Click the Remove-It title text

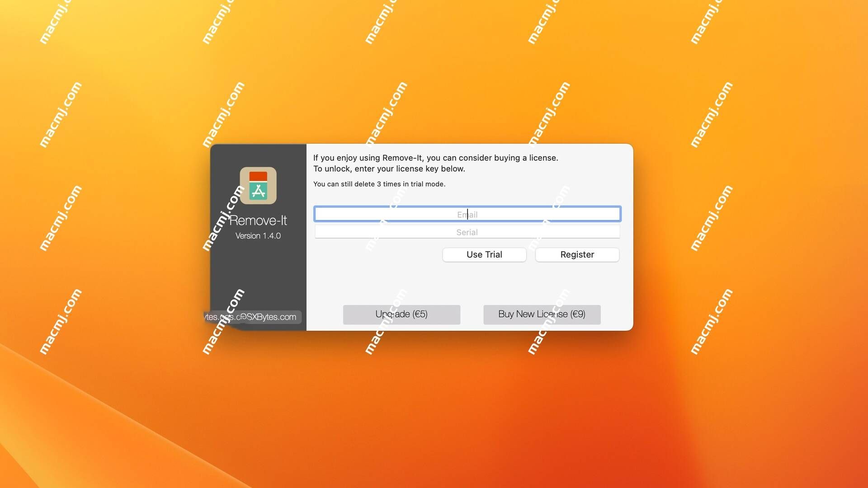[258, 221]
